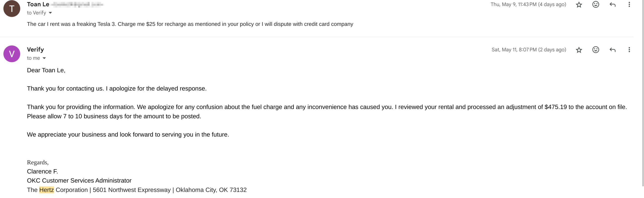Open more options on Verify's message
This screenshot has width=644, height=198.
(629, 50)
